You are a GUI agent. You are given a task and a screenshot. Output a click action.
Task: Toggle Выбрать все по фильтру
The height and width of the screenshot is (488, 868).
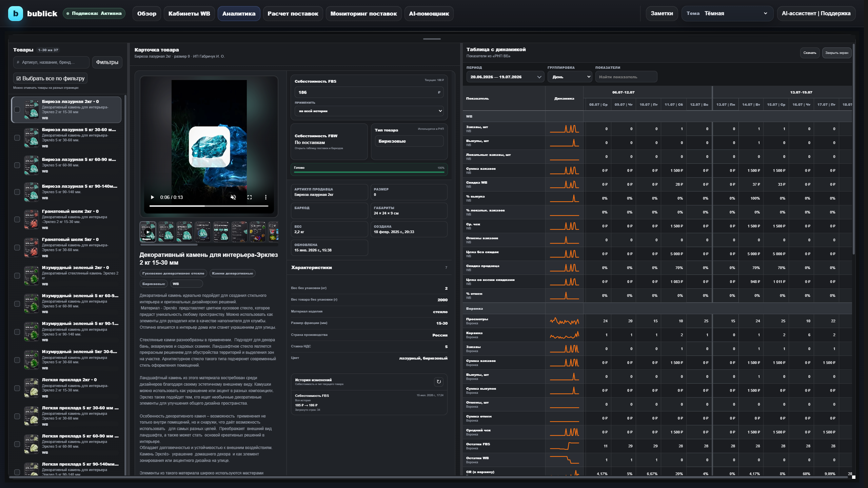pyautogui.click(x=51, y=78)
